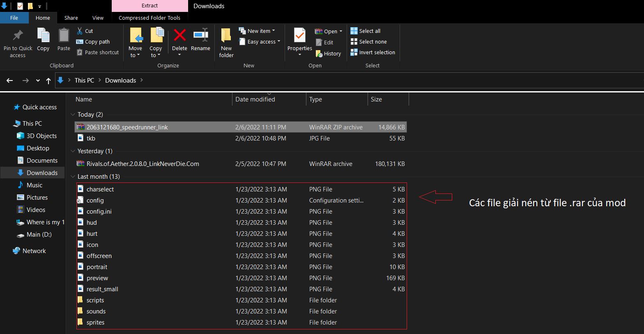The image size is (644, 334).
Task: Click the Delete red X icon
Action: pos(179,36)
